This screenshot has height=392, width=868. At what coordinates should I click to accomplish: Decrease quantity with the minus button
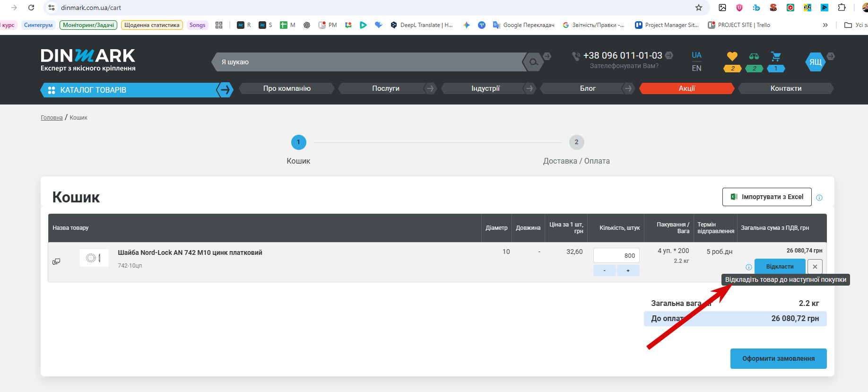(x=605, y=270)
